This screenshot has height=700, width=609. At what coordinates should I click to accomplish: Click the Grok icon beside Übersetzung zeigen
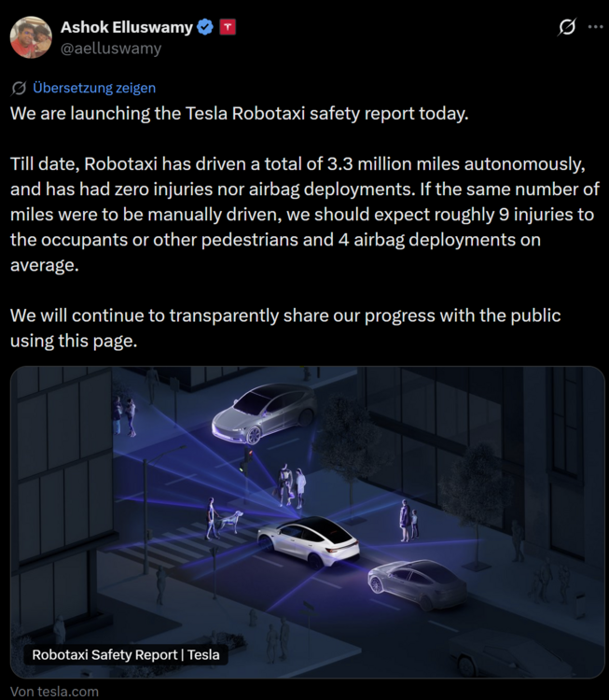click(x=19, y=89)
